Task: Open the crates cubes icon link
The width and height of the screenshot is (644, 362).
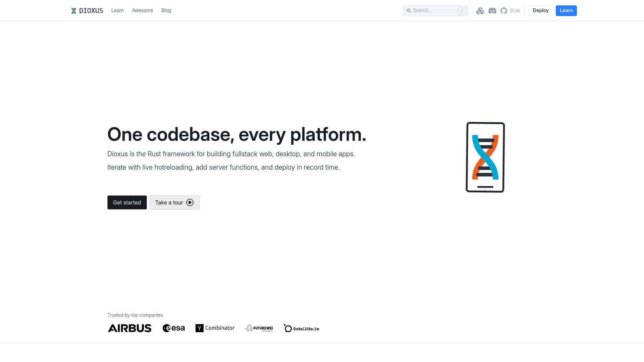Action: pyautogui.click(x=480, y=11)
